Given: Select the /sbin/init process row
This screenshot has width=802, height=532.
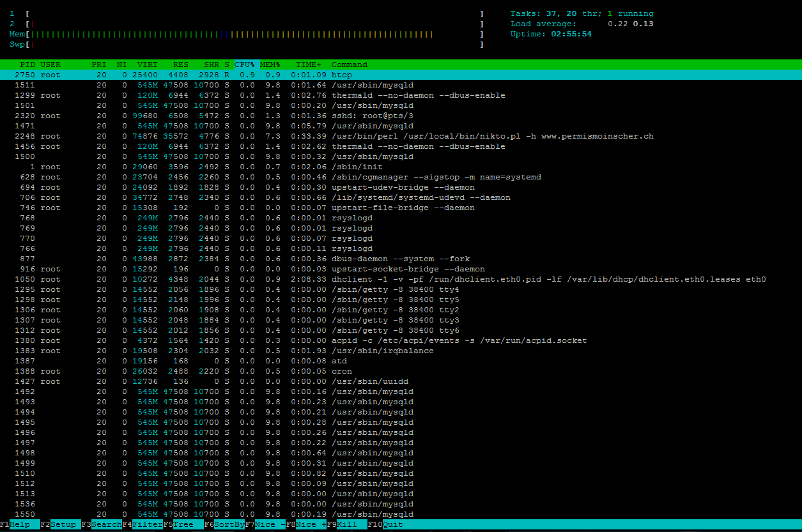Looking at the screenshot, I should tap(401, 167).
